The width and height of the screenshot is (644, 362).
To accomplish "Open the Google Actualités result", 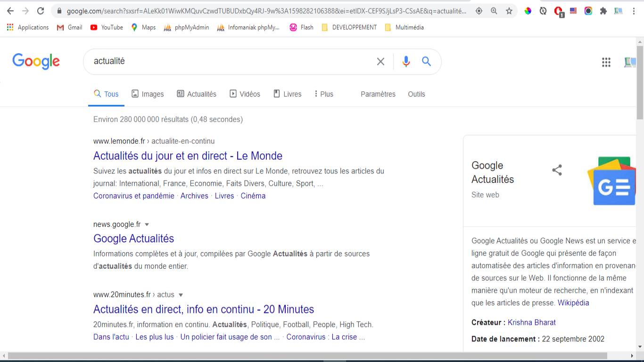I will coord(134,239).
